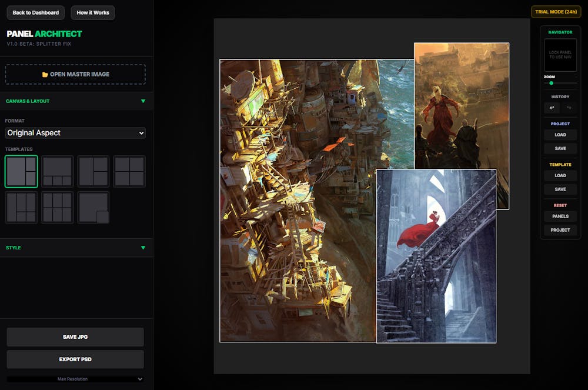
Task: Click Back to Dashboard
Action: (x=36, y=12)
